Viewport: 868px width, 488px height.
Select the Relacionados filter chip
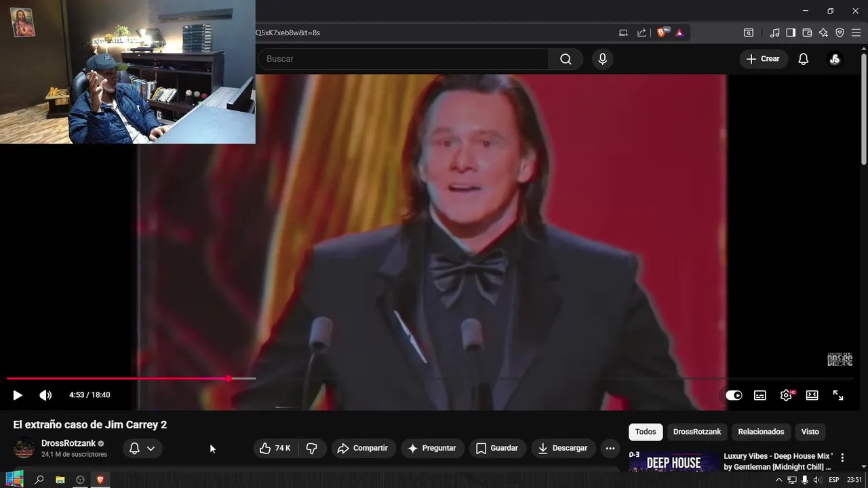pos(761,432)
